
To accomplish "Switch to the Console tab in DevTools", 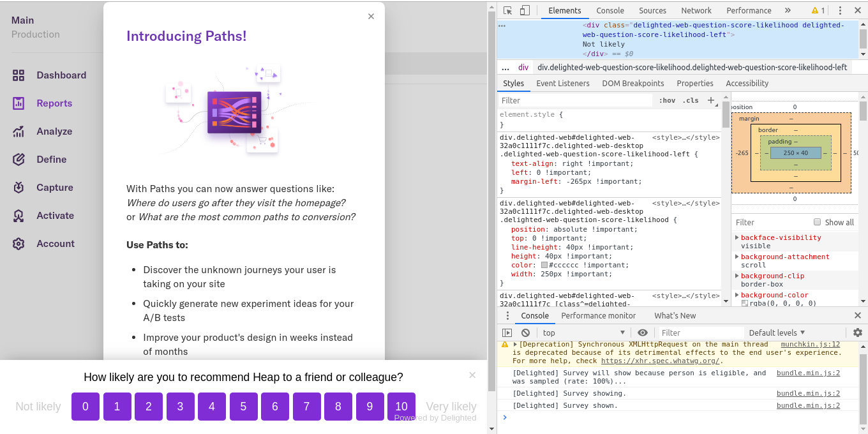I will [x=610, y=10].
